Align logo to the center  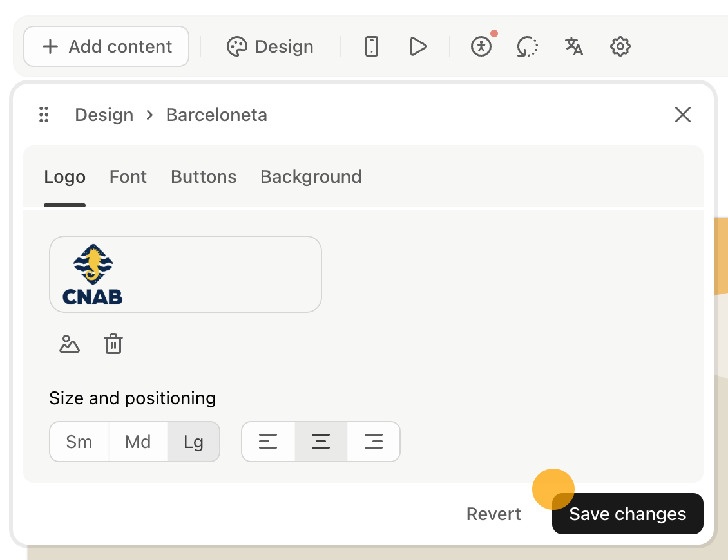tap(321, 442)
